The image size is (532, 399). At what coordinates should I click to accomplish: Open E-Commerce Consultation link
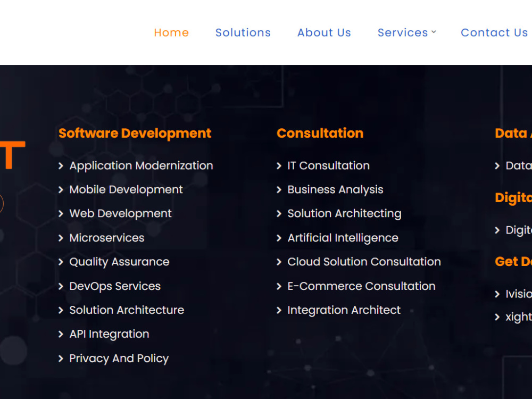361,286
